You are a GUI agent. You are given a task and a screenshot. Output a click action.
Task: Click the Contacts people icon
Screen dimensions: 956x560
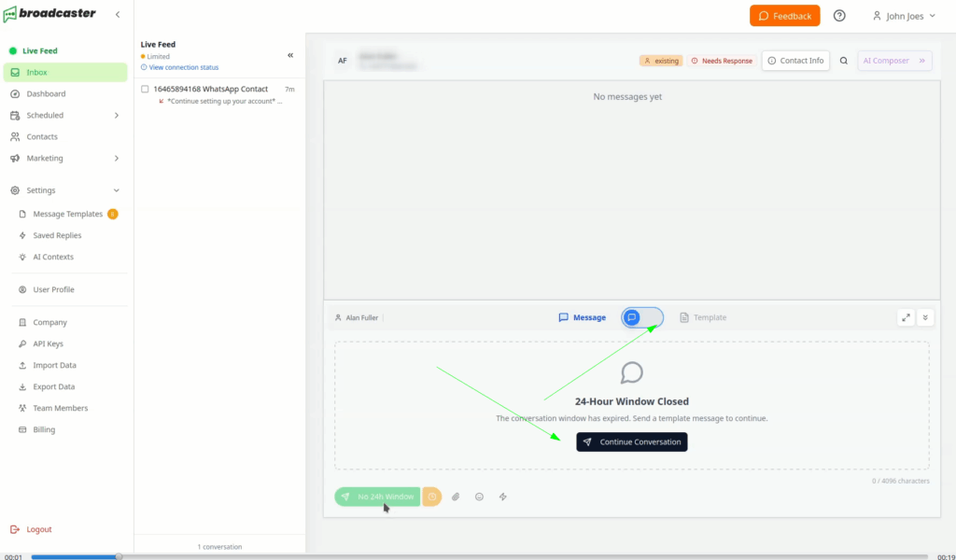(x=15, y=136)
